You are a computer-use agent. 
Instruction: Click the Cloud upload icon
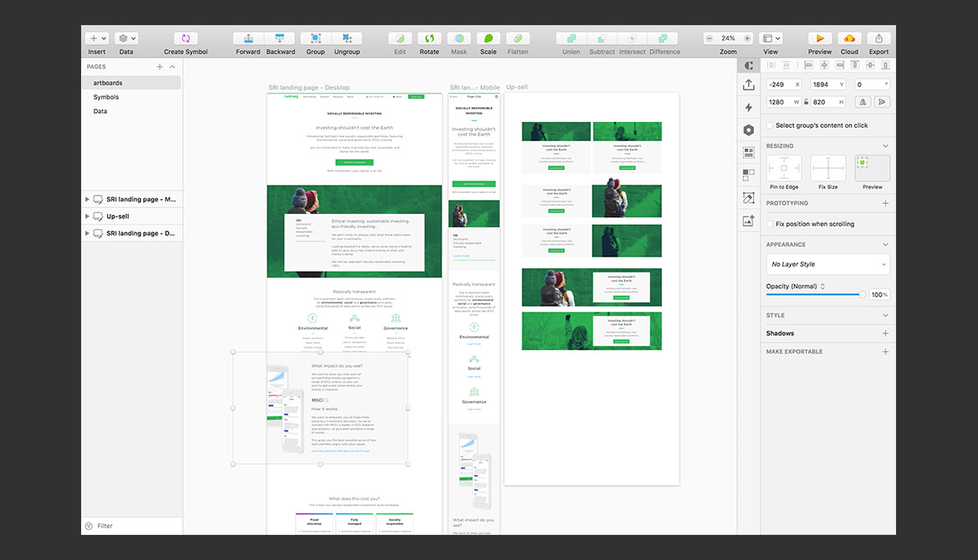point(849,38)
